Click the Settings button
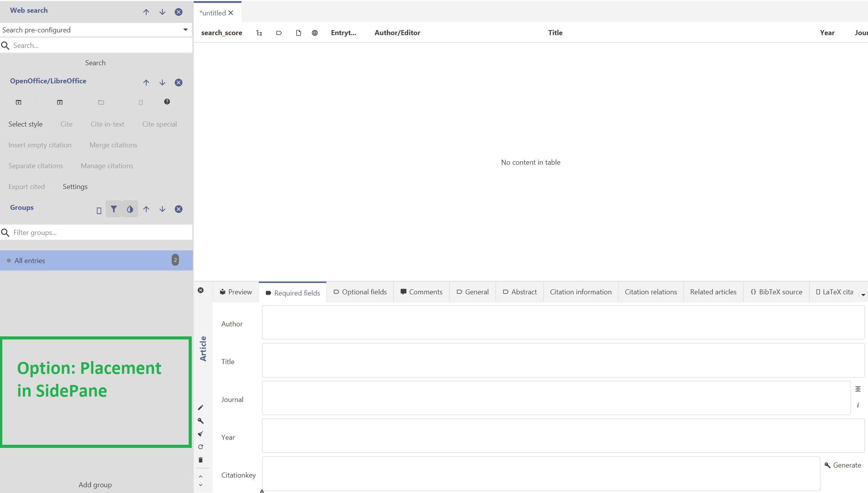This screenshot has width=868, height=493. click(x=75, y=186)
